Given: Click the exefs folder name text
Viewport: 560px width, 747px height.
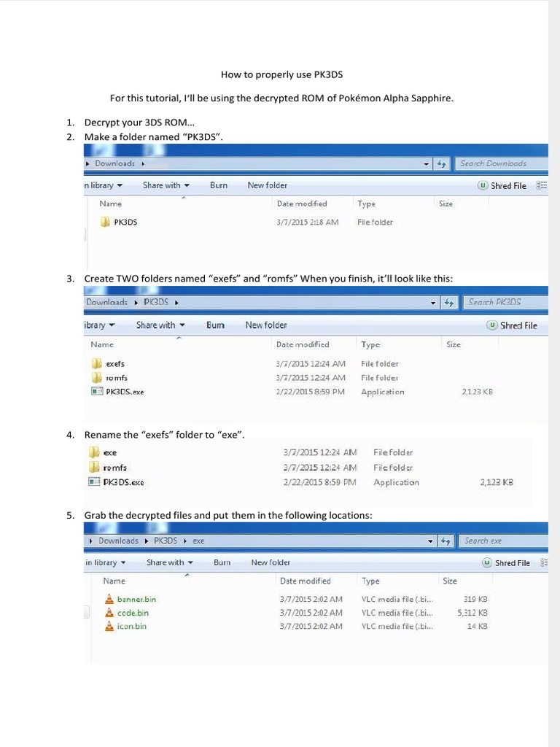Looking at the screenshot, I should (x=115, y=363).
